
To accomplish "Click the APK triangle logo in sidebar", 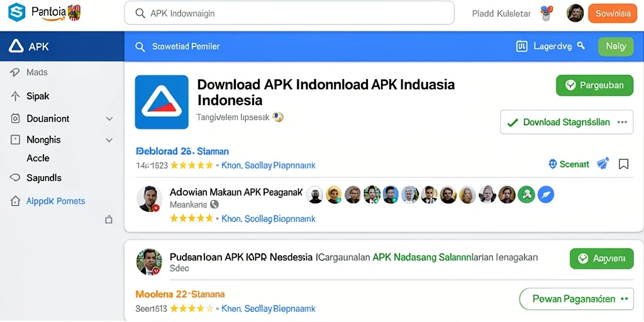I will (x=16, y=47).
